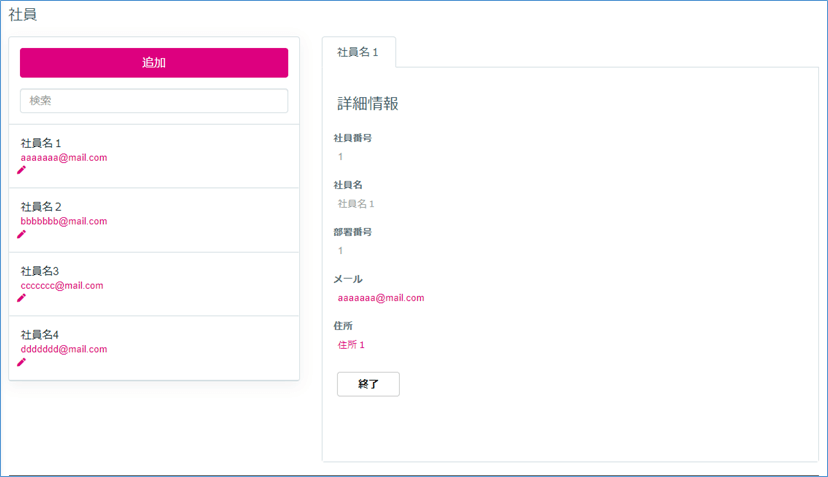Viewport: 828px width, 477px height.
Task: Click the pencil edit icon for 社員名 2
Action: pos(21,234)
